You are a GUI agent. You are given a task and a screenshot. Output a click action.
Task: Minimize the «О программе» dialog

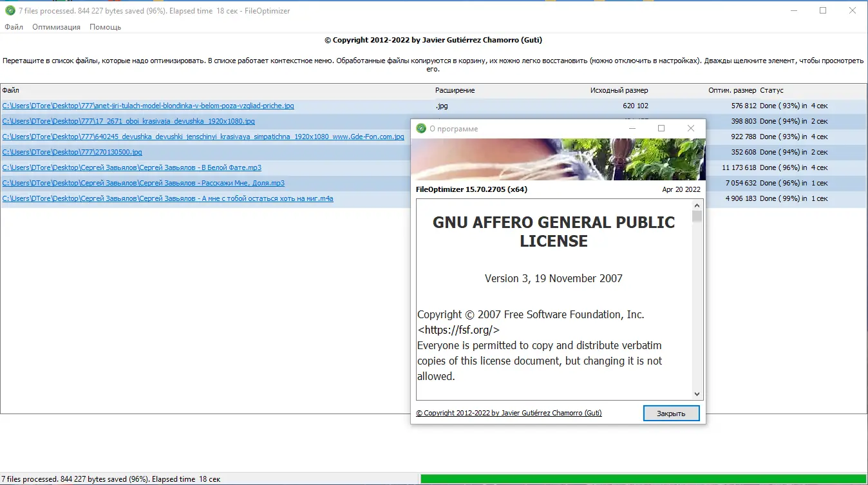(632, 128)
